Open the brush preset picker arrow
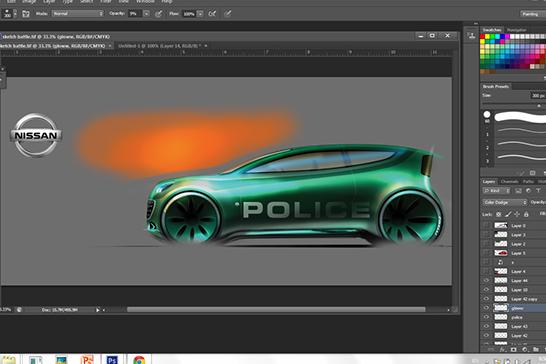Image resolution: width=546 pixels, height=364 pixels. [15, 14]
